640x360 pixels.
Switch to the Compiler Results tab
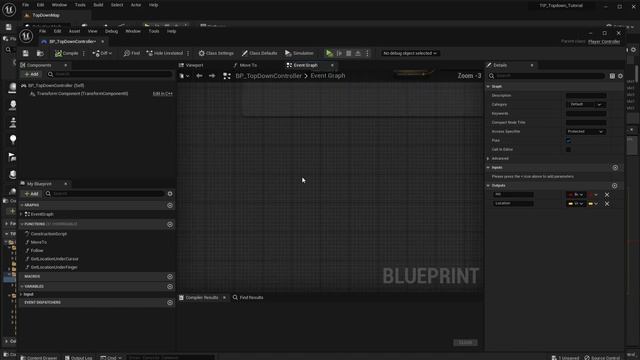pyautogui.click(x=201, y=298)
